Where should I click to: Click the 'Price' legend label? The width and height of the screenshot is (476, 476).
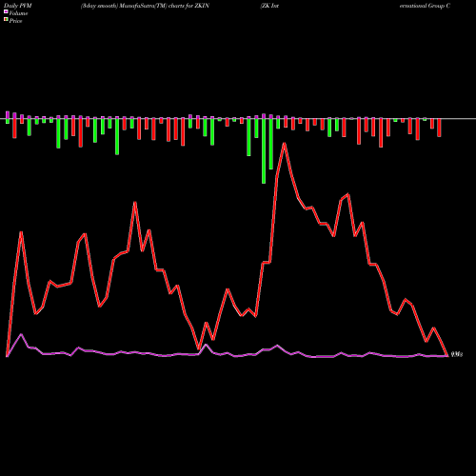pyautogui.click(x=15, y=21)
